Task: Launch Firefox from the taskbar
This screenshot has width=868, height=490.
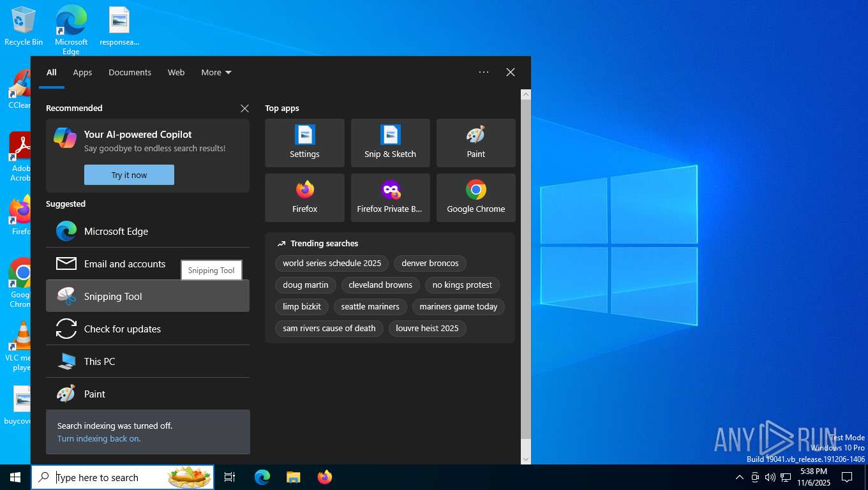Action: click(325, 477)
